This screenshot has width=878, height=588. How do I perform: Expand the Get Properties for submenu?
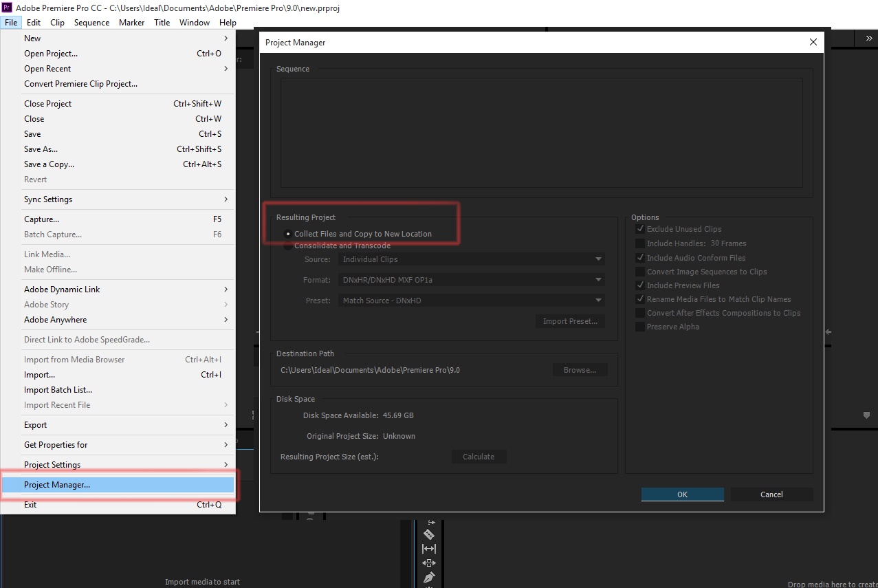(x=118, y=445)
